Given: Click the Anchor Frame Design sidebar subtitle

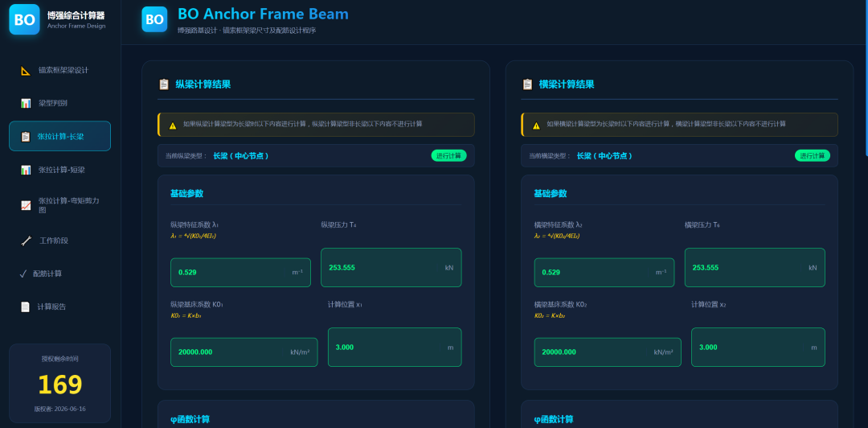Looking at the screenshot, I should [x=76, y=26].
